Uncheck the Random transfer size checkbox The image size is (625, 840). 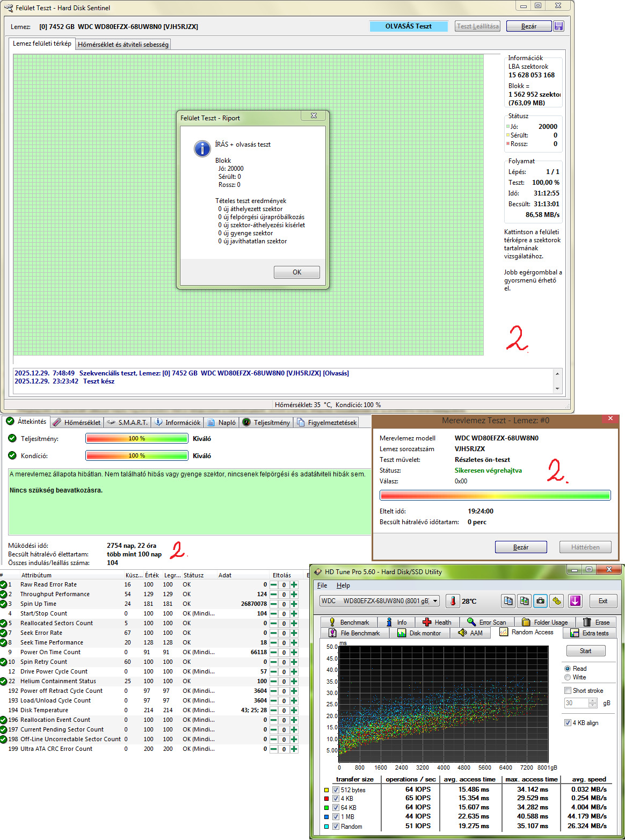click(336, 827)
